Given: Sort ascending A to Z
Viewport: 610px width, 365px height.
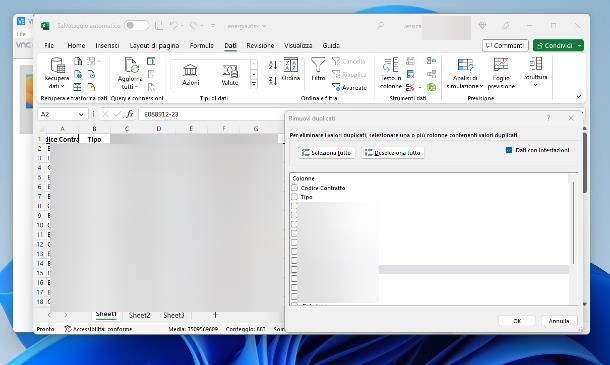Looking at the screenshot, I should [273, 65].
